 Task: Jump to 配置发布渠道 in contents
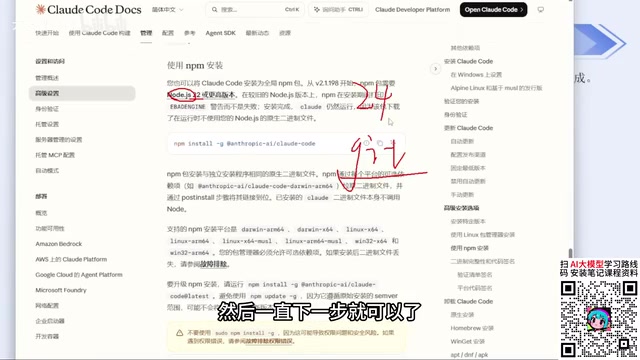click(468, 155)
